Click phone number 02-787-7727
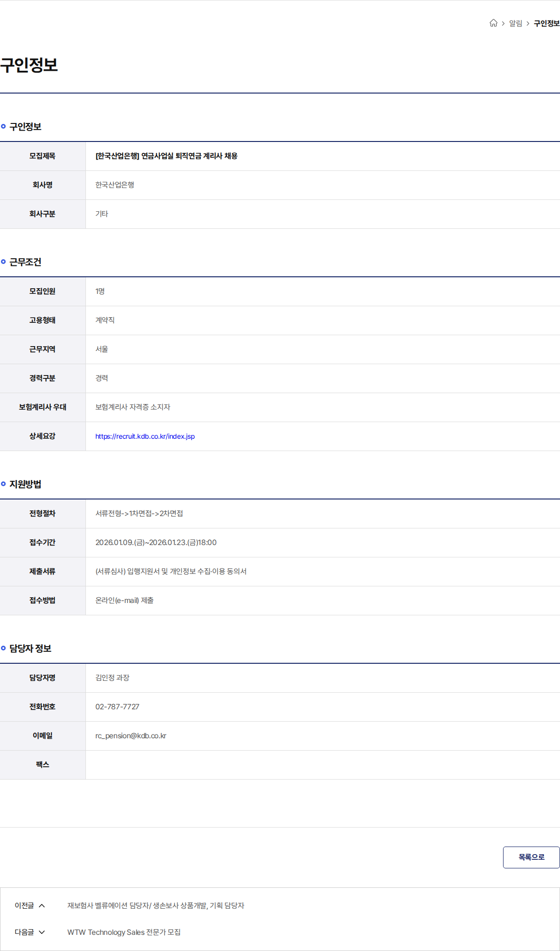Viewport: 560px width, 951px height. click(117, 707)
